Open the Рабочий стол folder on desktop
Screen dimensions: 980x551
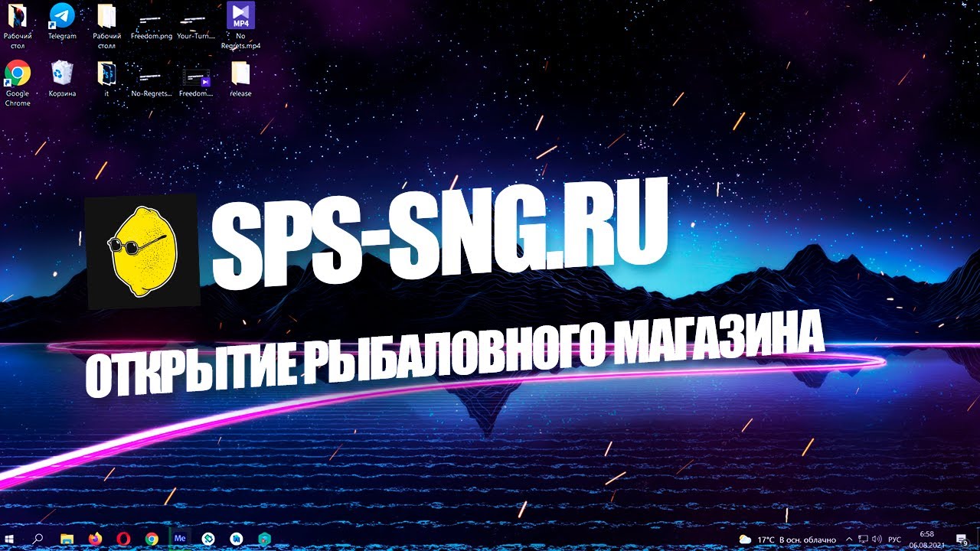18,25
